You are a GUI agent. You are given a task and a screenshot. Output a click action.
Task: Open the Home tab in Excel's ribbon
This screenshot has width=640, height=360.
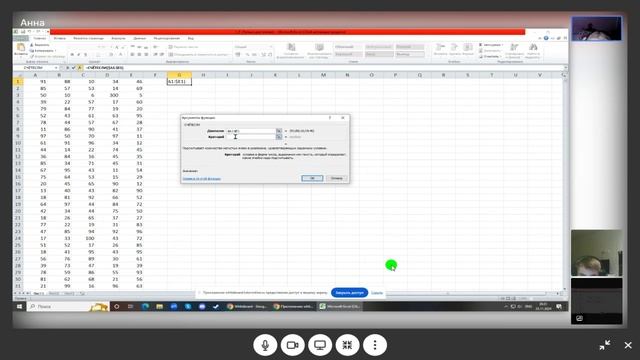pos(40,38)
